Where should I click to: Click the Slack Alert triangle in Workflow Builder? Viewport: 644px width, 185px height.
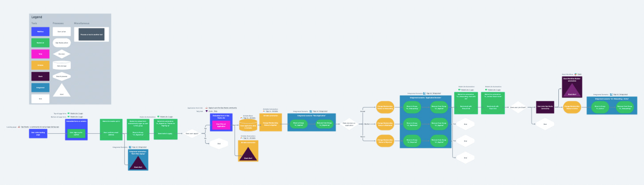(572, 90)
